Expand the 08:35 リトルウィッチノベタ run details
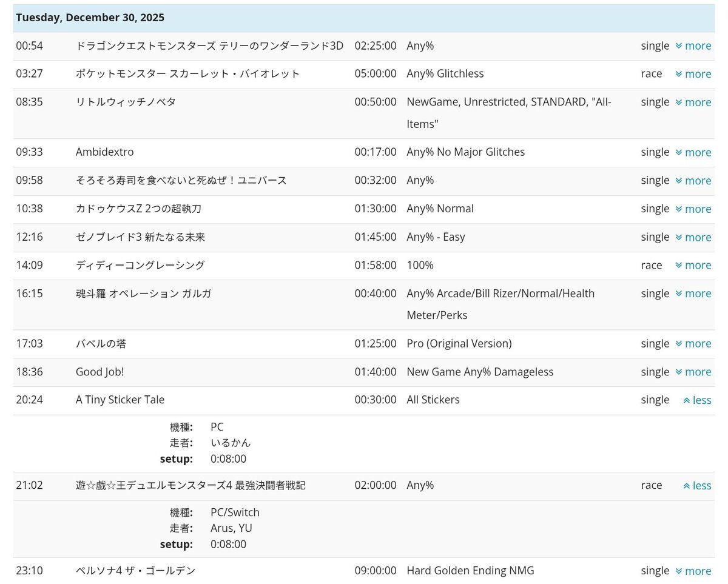Image resolution: width=728 pixels, height=584 pixels. pos(693,102)
